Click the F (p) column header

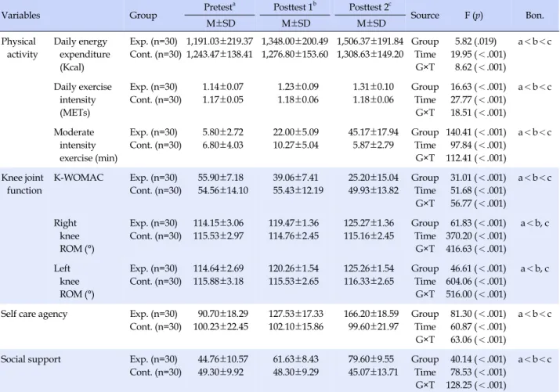click(474, 16)
